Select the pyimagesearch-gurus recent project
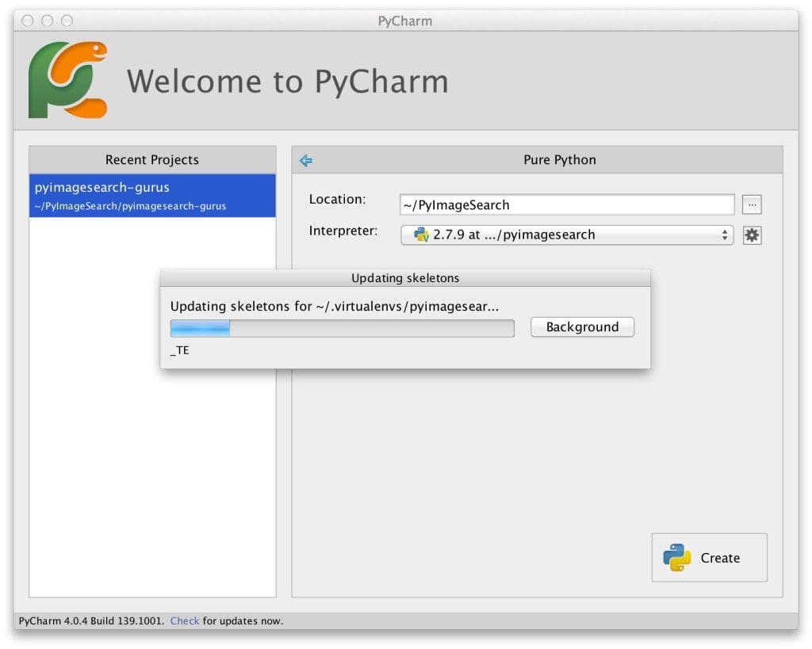Image resolution: width=812 pixels, height=649 pixels. (151, 195)
